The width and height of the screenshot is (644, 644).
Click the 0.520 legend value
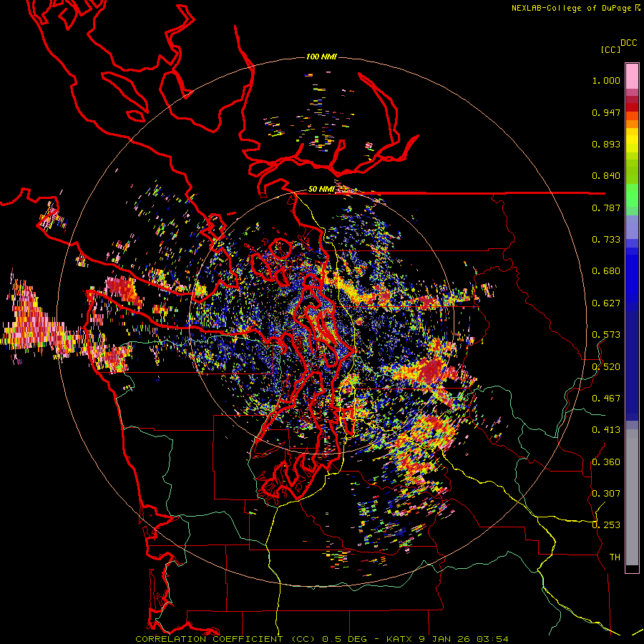click(x=606, y=366)
